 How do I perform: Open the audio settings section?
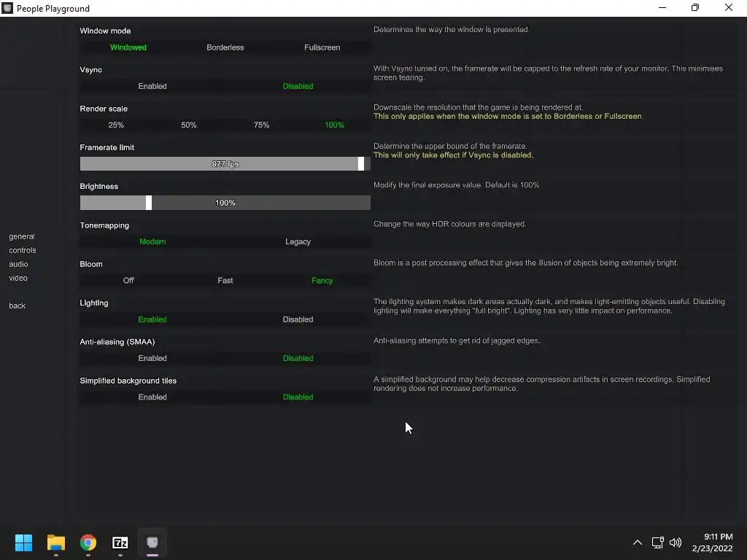[18, 264]
